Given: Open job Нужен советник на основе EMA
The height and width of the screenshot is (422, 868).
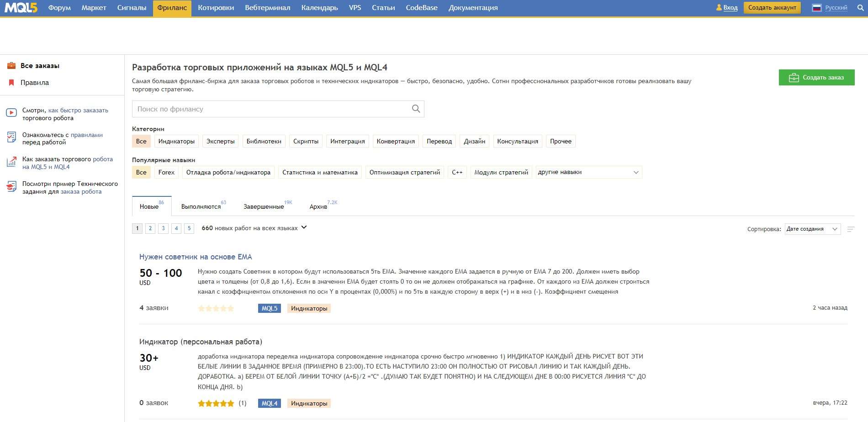Looking at the screenshot, I should [x=196, y=257].
